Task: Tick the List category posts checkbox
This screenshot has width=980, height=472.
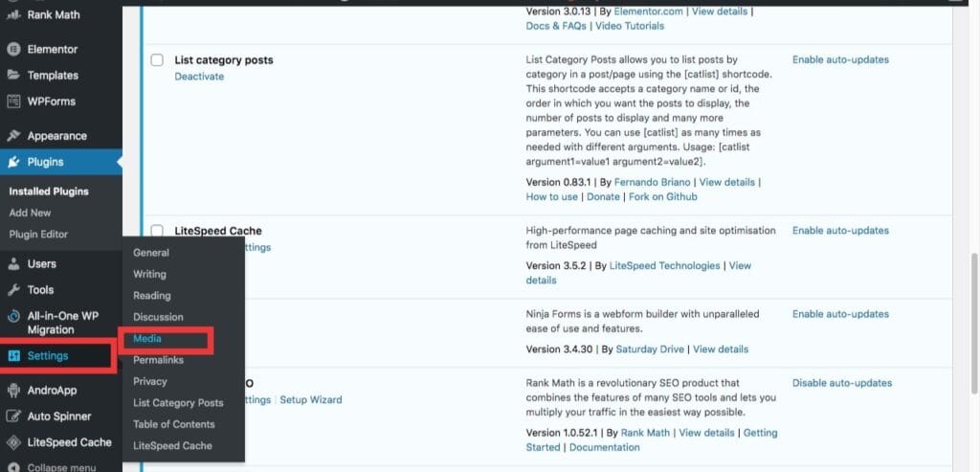Action: point(157,60)
